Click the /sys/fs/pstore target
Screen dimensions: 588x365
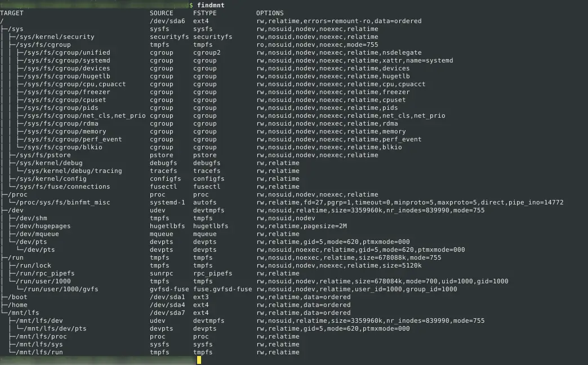[43, 155]
